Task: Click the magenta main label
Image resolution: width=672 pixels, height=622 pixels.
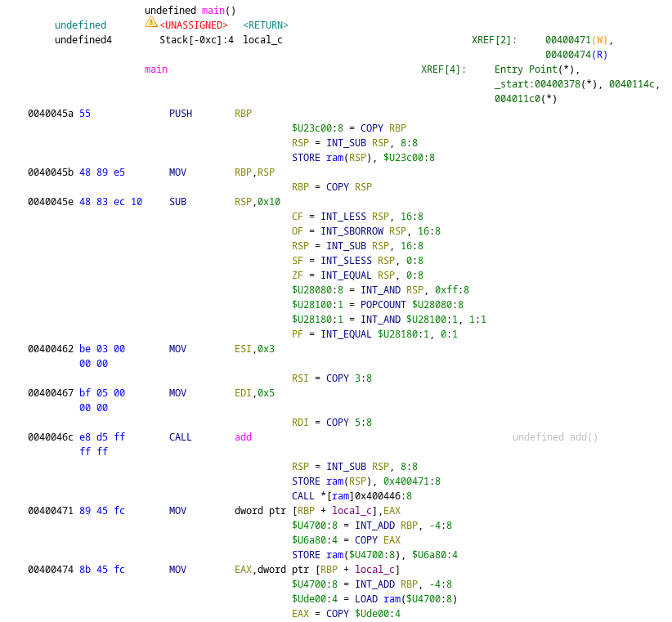Action: point(156,69)
